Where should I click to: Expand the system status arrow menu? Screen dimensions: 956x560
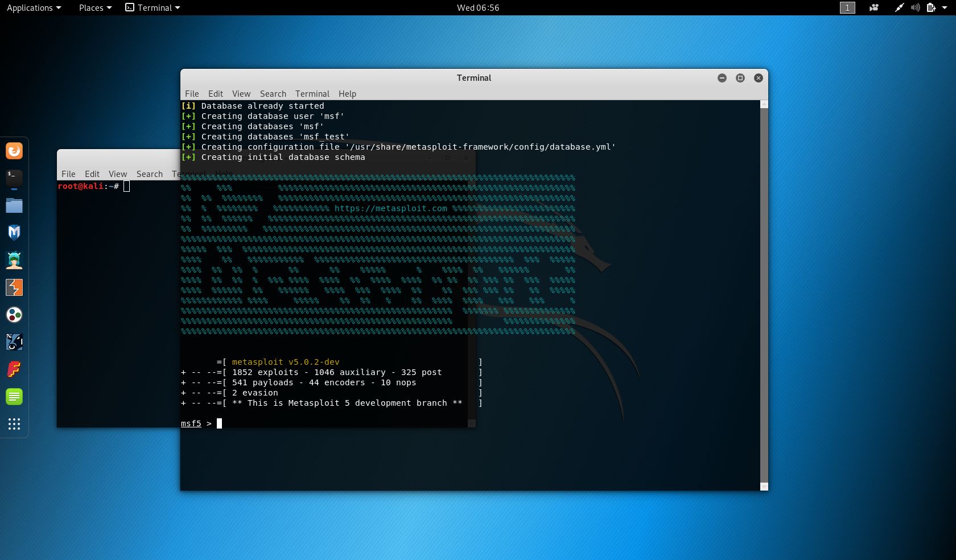pos(943,8)
